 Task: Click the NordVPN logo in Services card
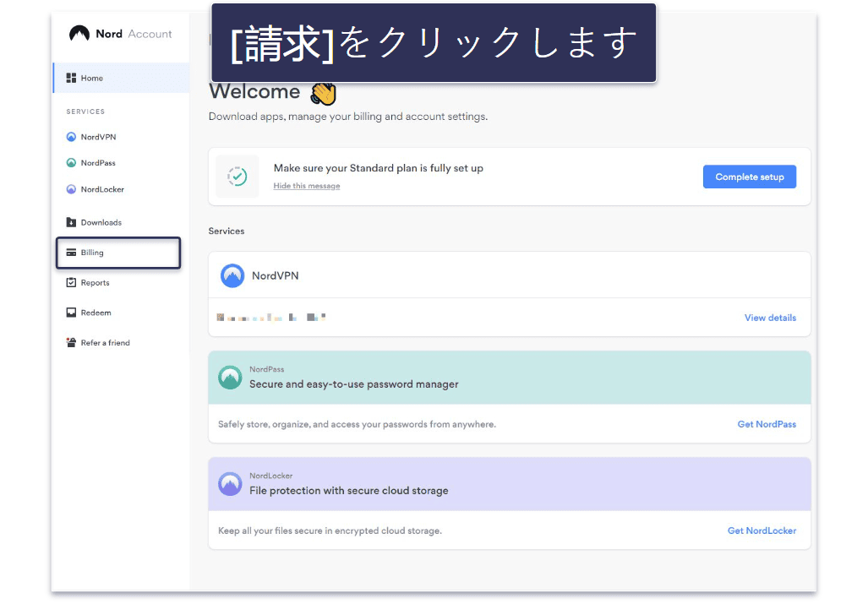click(232, 275)
